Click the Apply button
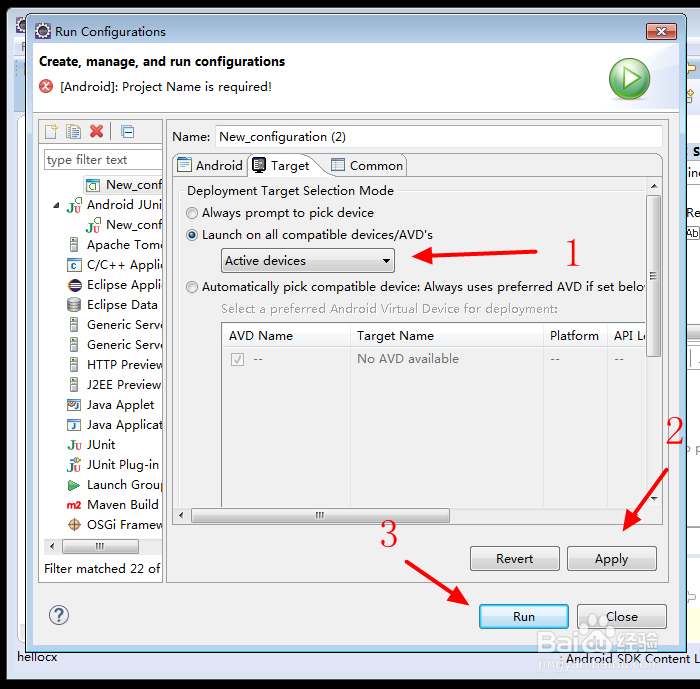The image size is (700, 689). coord(611,558)
